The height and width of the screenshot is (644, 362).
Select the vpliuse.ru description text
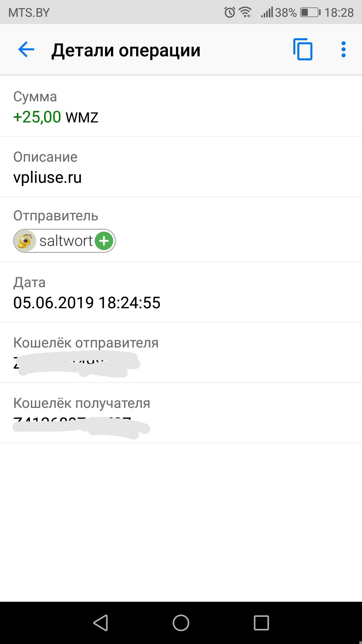coord(47,177)
